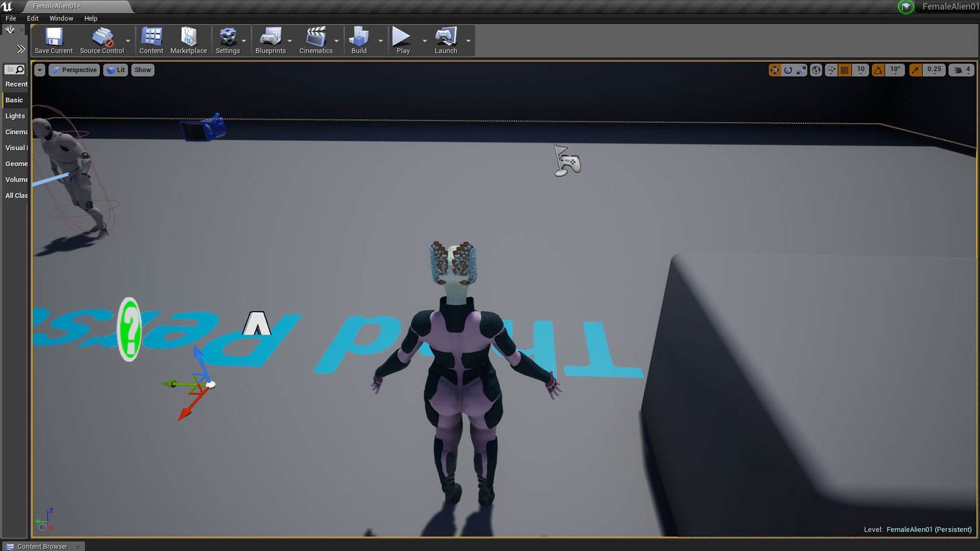Image resolution: width=980 pixels, height=551 pixels.
Task: Expand the Build options dropdown arrow
Action: point(381,41)
